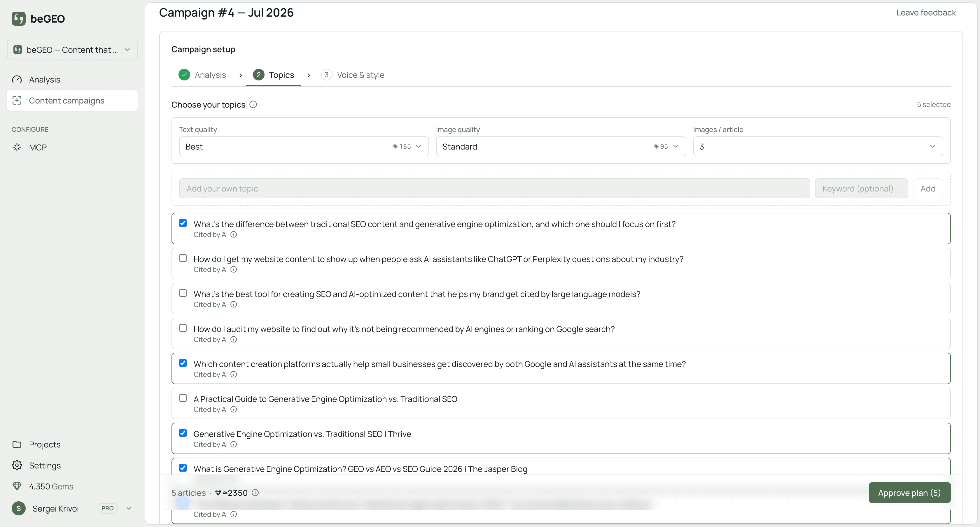Click the MCP sparkle icon

tap(17, 147)
